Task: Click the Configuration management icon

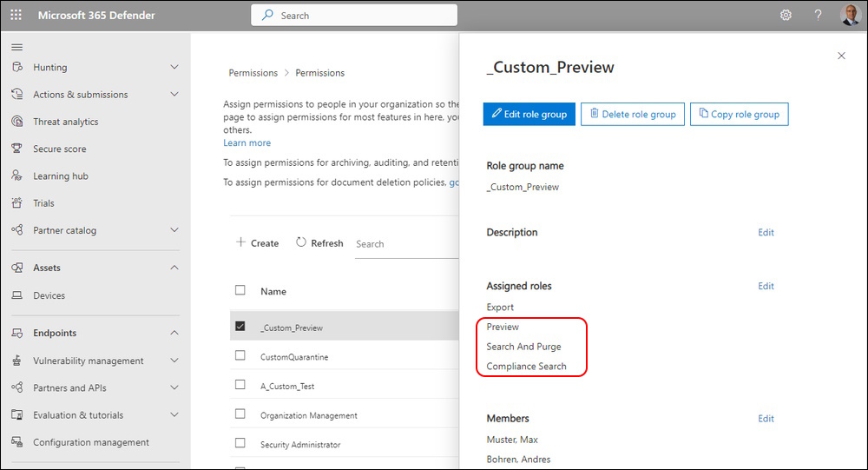Action: pos(17,441)
